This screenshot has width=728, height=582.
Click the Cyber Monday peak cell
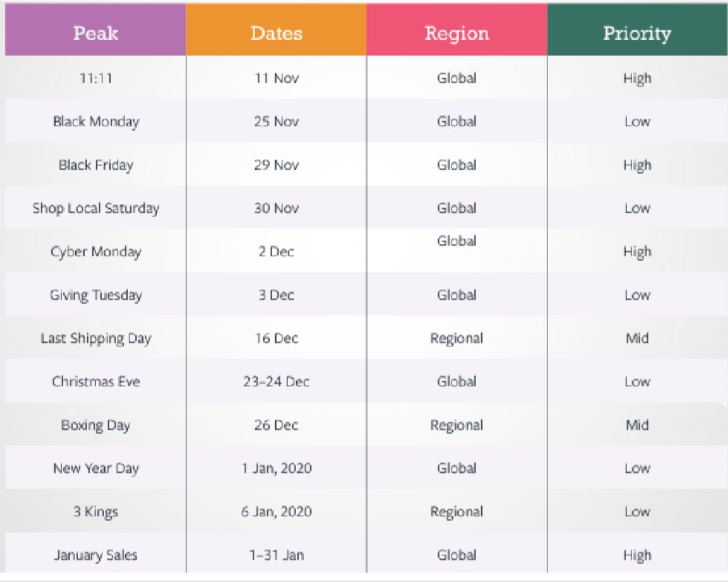[96, 251]
